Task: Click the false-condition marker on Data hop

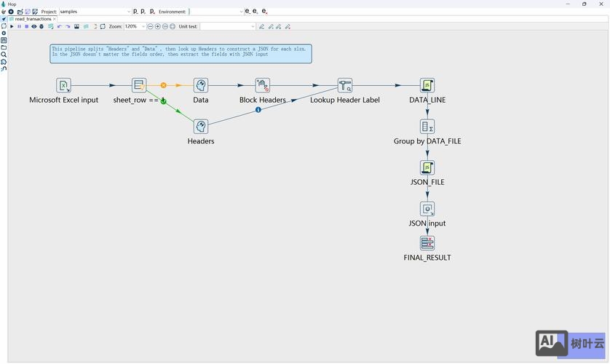Action: click(164, 86)
